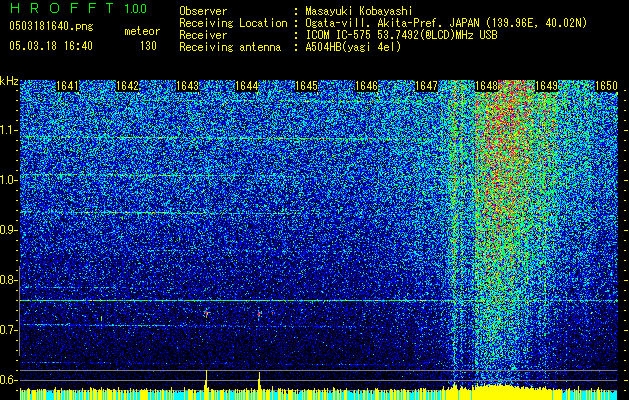Click the 'Receiving Location' label
This screenshot has width=629, height=400.
tap(233, 23)
